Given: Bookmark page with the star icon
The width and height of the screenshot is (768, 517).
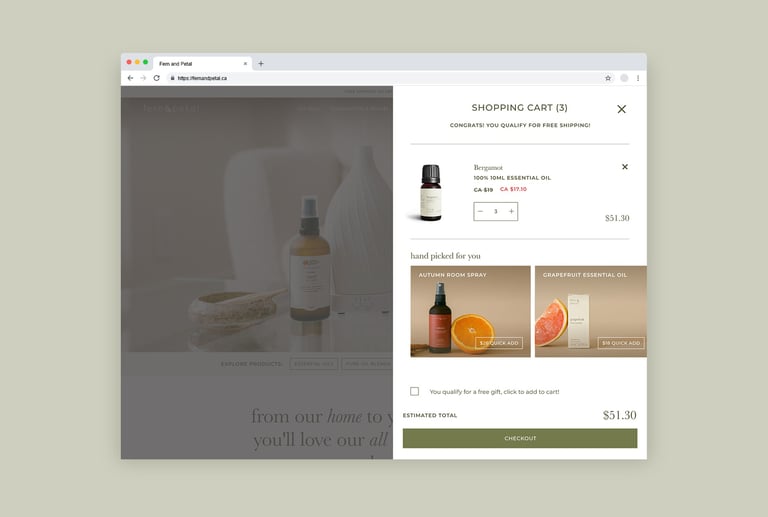Looking at the screenshot, I should coord(608,78).
